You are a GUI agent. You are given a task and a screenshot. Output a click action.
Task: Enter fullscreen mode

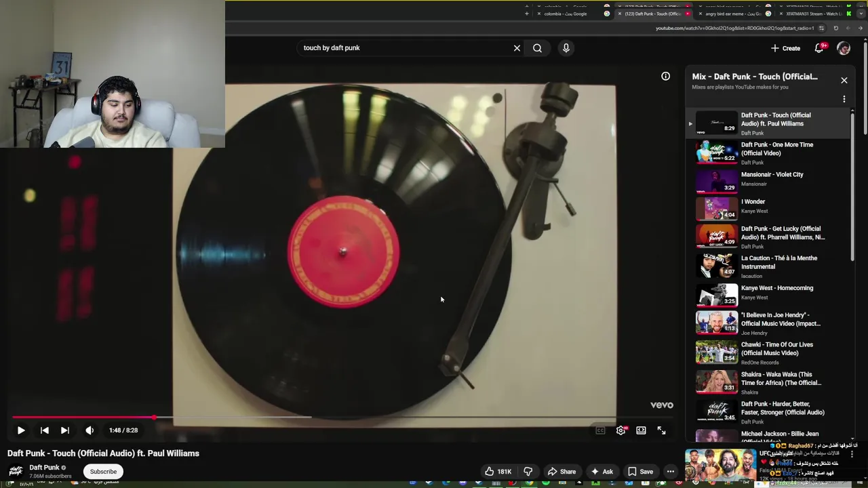(x=661, y=430)
